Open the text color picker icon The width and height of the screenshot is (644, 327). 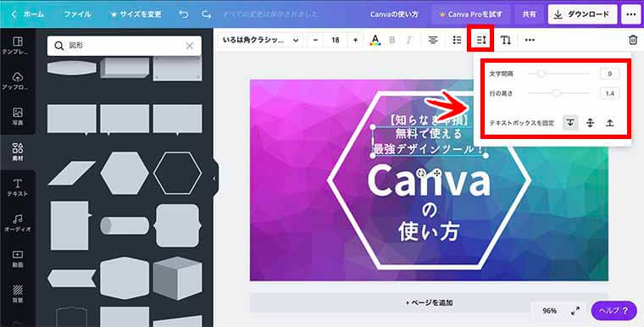click(375, 40)
